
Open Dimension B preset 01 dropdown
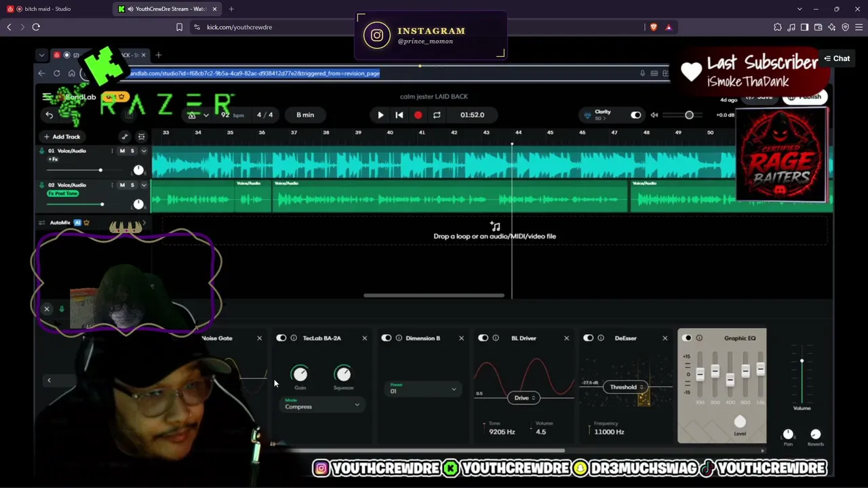[423, 389]
